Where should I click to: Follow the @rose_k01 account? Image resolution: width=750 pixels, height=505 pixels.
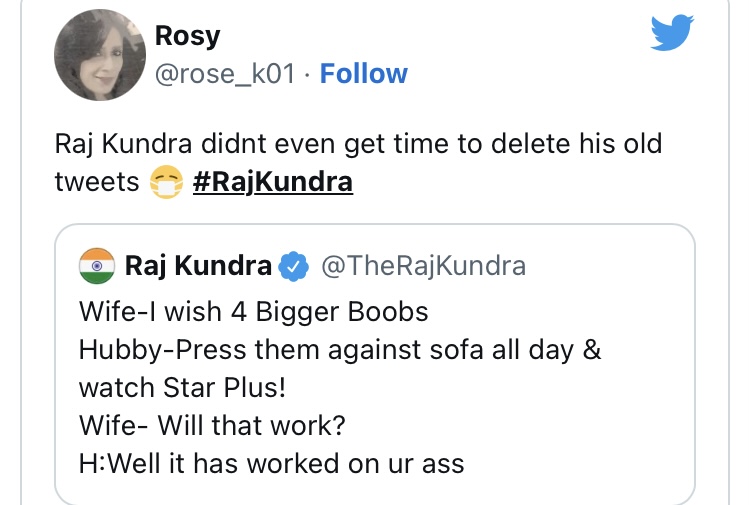[363, 74]
